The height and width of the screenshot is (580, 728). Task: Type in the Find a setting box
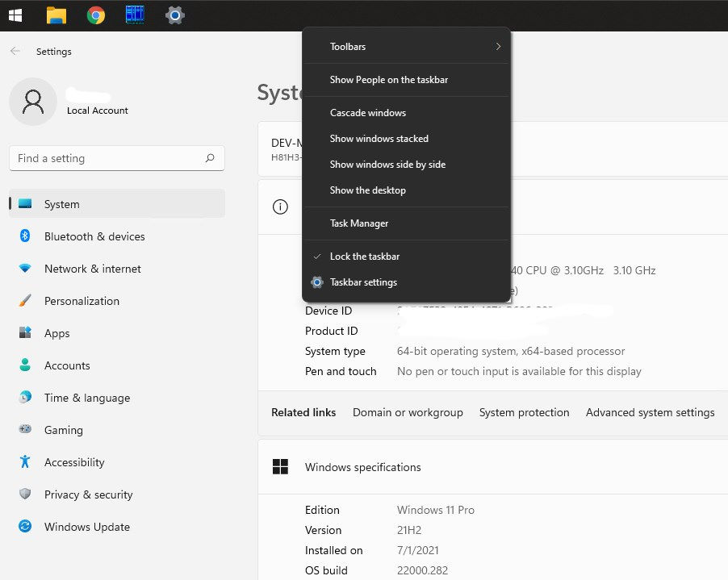point(105,159)
